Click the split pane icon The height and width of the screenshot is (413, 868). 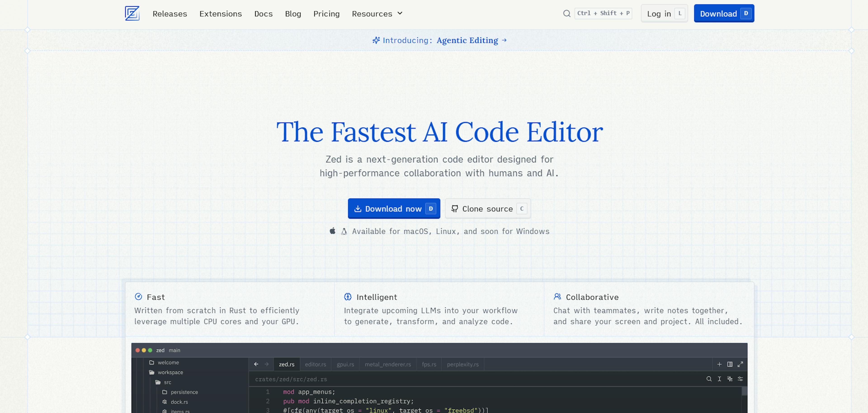(x=729, y=364)
